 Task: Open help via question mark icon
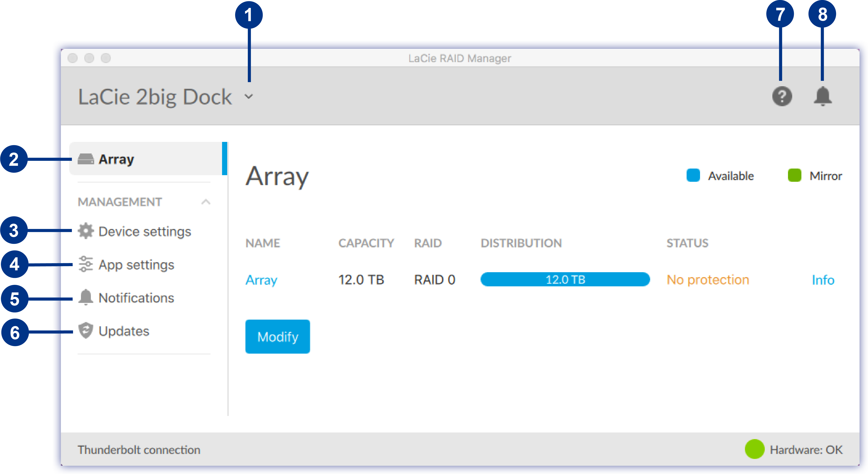[x=782, y=96]
